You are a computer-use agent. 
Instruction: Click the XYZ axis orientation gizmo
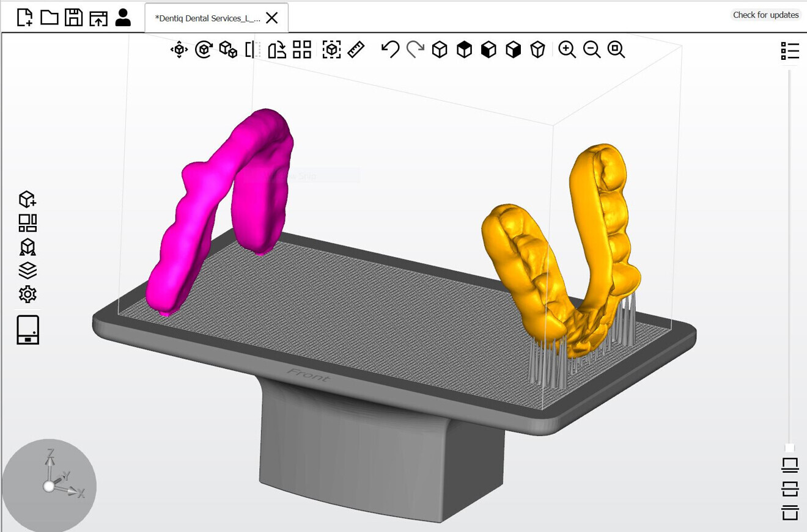coord(49,486)
